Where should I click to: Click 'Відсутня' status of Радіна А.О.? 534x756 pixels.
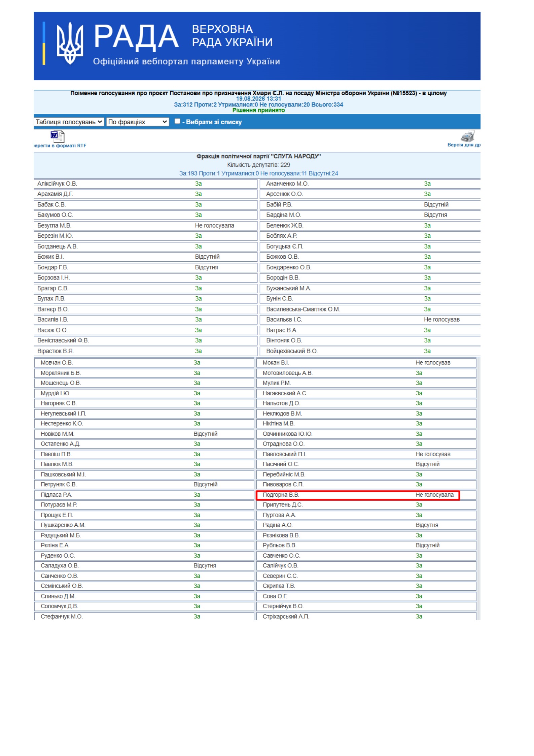tap(427, 525)
